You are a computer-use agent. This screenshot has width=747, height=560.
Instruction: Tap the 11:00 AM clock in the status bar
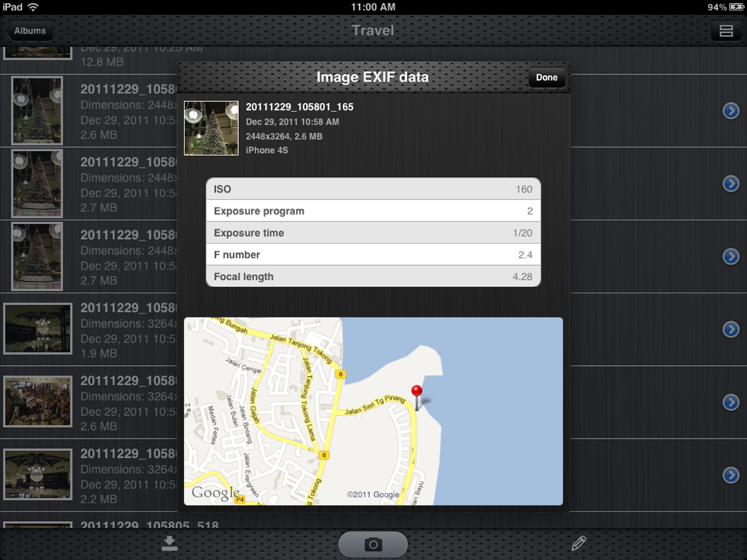373,7
